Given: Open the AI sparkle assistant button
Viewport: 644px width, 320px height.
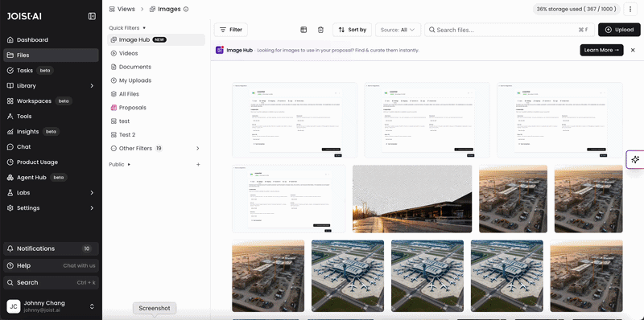Looking at the screenshot, I should click(635, 159).
